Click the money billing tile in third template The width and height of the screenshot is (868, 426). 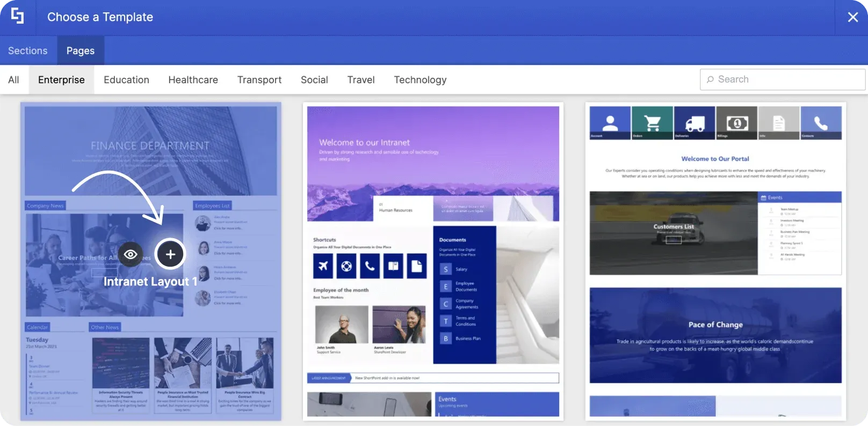737,123
